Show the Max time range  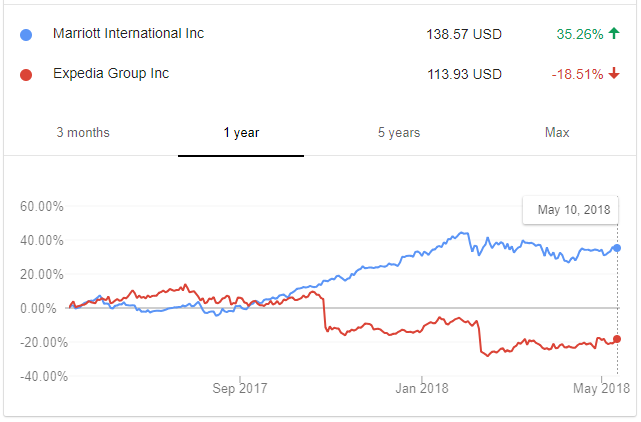point(557,133)
